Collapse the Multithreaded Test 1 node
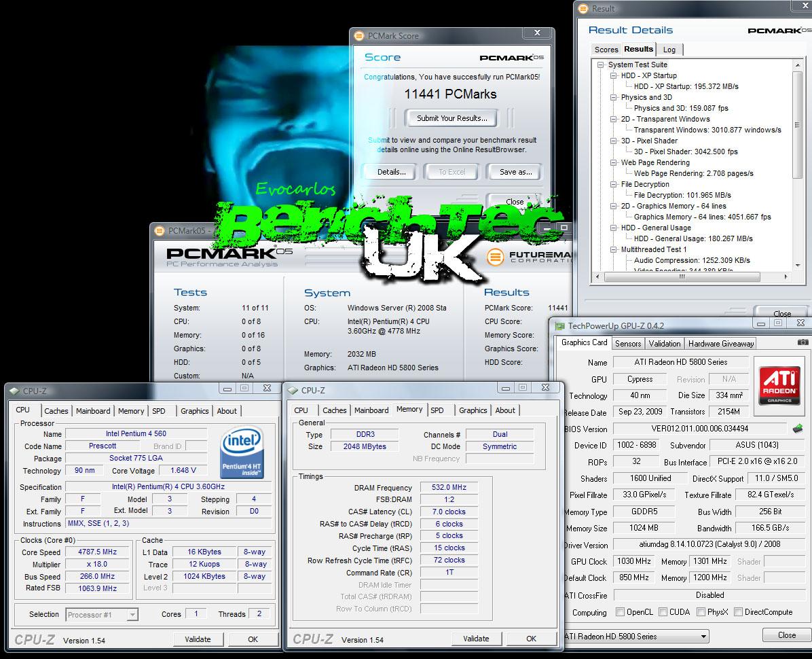The height and width of the screenshot is (659, 812). click(614, 250)
